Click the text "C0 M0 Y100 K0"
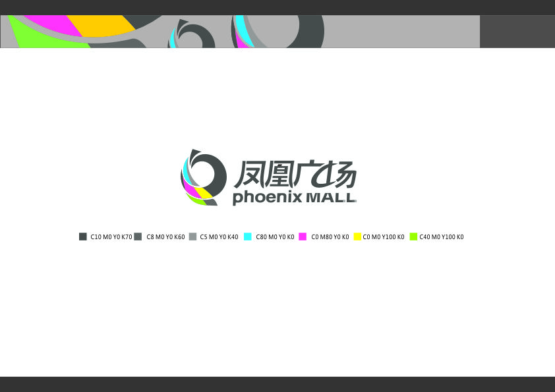Viewport: 555px width, 392px height. [x=384, y=237]
